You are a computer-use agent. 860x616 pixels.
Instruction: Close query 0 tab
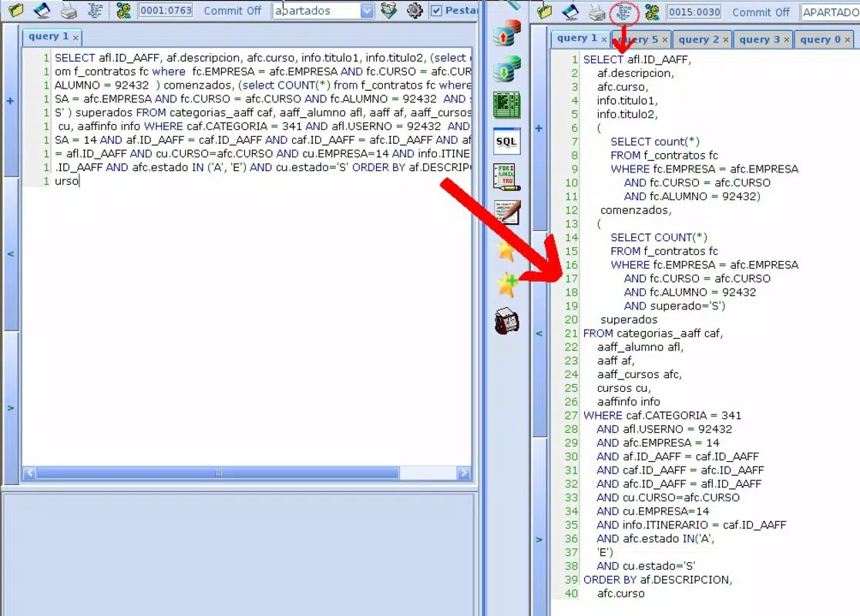pos(848,40)
